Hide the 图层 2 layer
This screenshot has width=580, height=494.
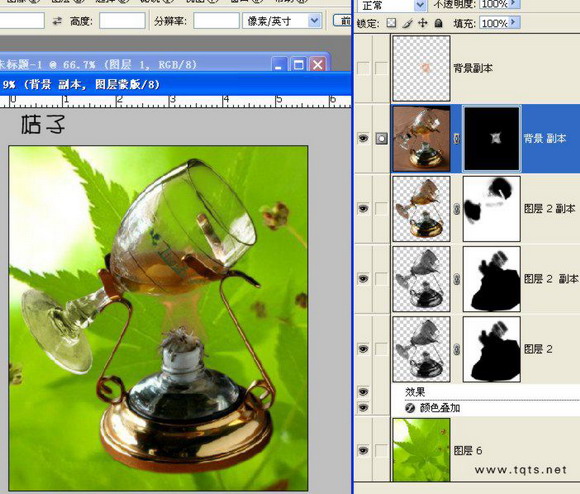click(x=363, y=349)
